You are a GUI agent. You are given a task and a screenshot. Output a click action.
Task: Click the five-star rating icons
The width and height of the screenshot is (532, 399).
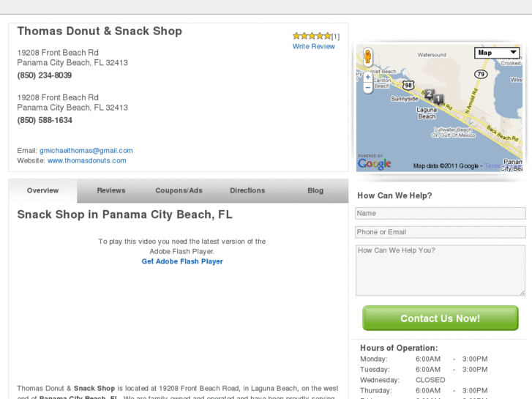coord(312,36)
